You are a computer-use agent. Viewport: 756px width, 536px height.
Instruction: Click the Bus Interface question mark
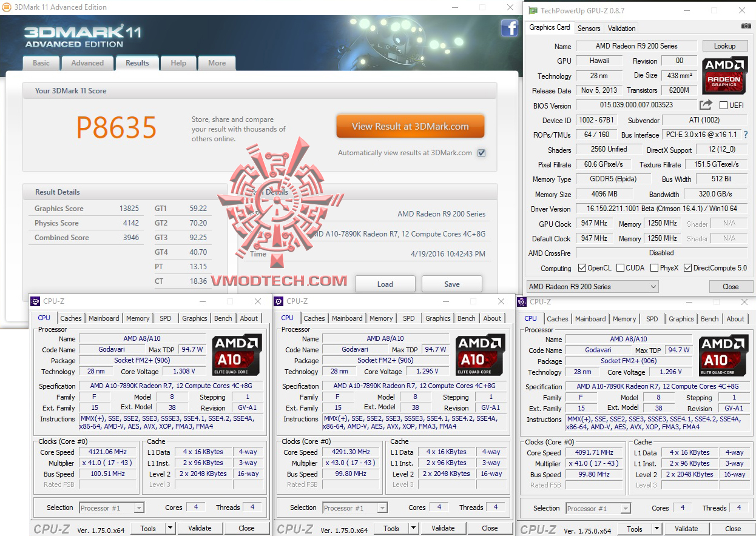746,135
